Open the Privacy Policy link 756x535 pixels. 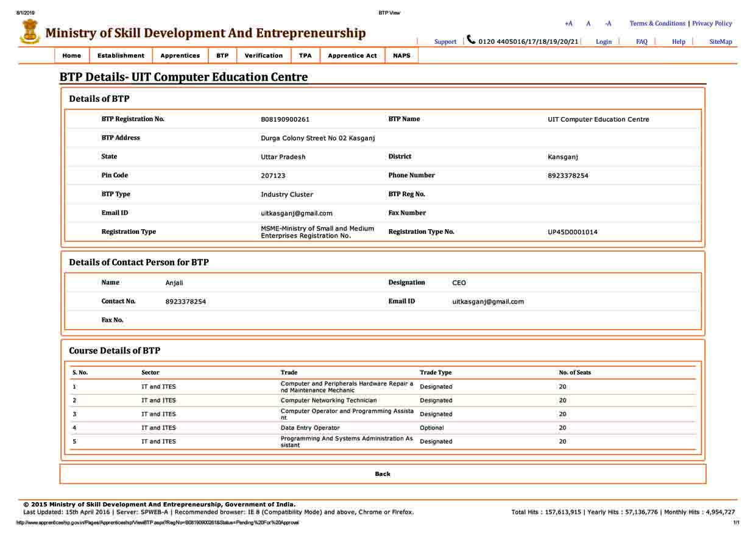[x=712, y=24]
